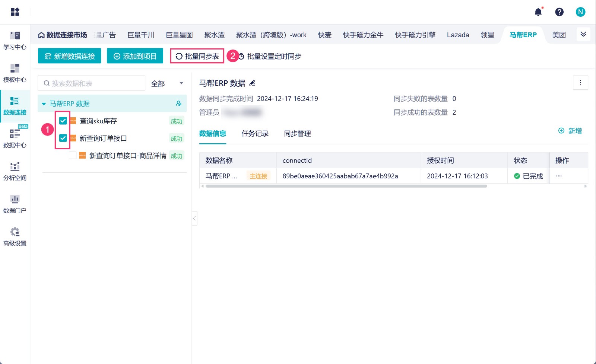Click the 主连接 tag in the table
596x364 pixels.
point(259,176)
